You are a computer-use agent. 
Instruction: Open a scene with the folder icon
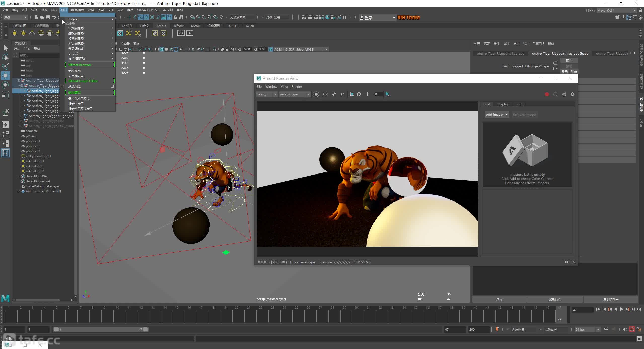(42, 17)
